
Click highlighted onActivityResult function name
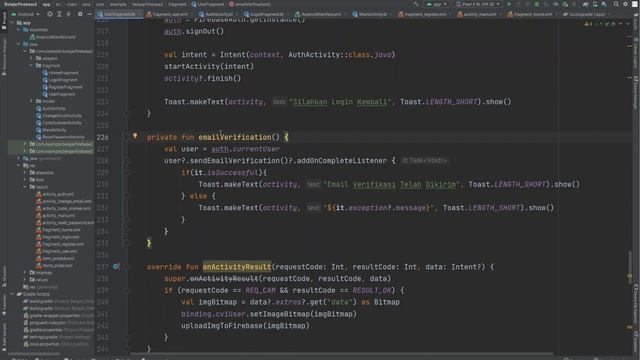(237, 267)
